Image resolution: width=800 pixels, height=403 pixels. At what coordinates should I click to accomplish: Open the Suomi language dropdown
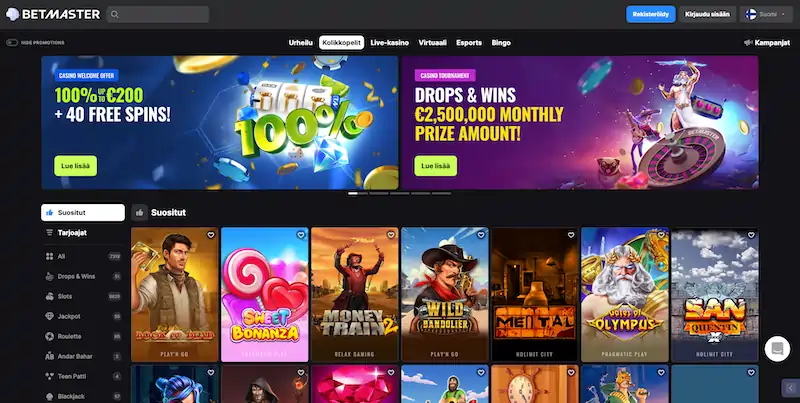(x=766, y=14)
